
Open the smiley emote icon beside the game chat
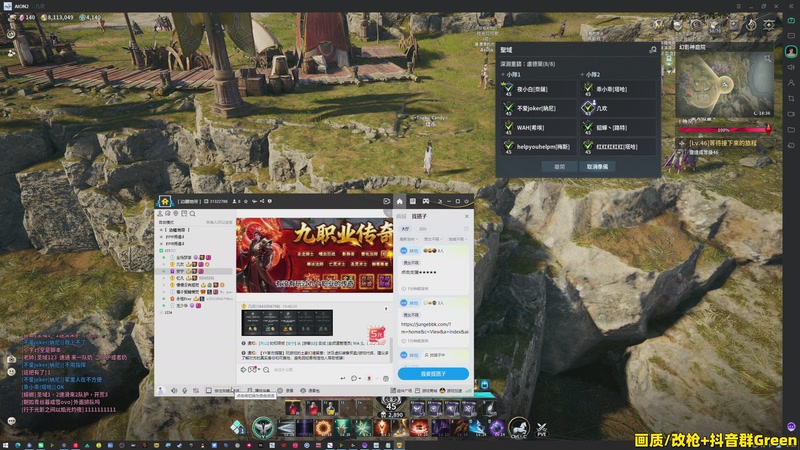coord(11,372)
